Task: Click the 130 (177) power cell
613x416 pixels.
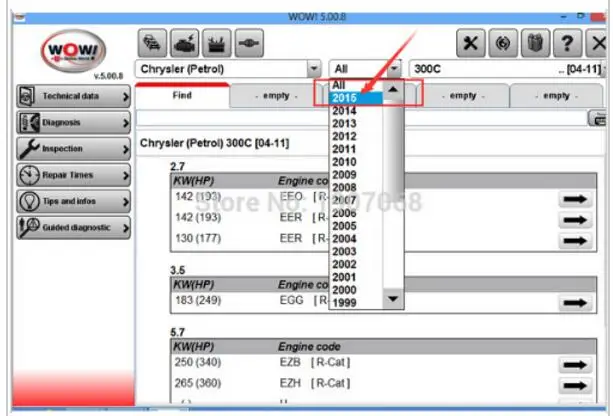Action: coord(198,238)
